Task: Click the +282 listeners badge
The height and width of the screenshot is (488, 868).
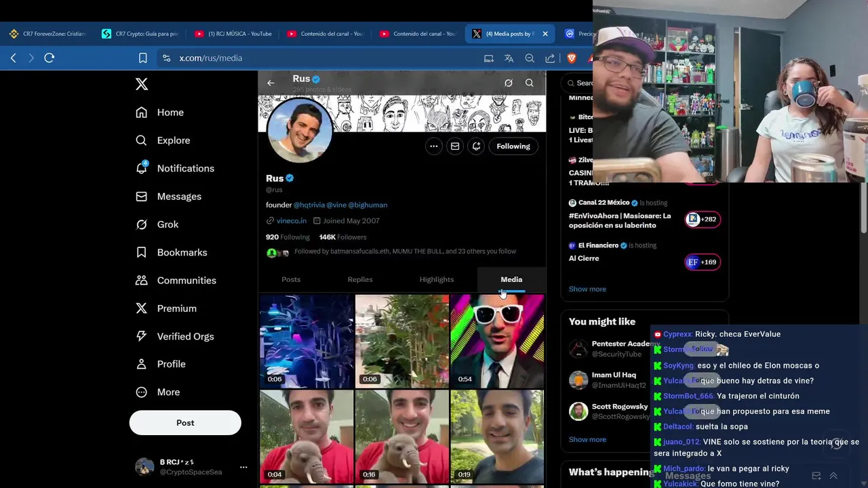Action: point(703,219)
